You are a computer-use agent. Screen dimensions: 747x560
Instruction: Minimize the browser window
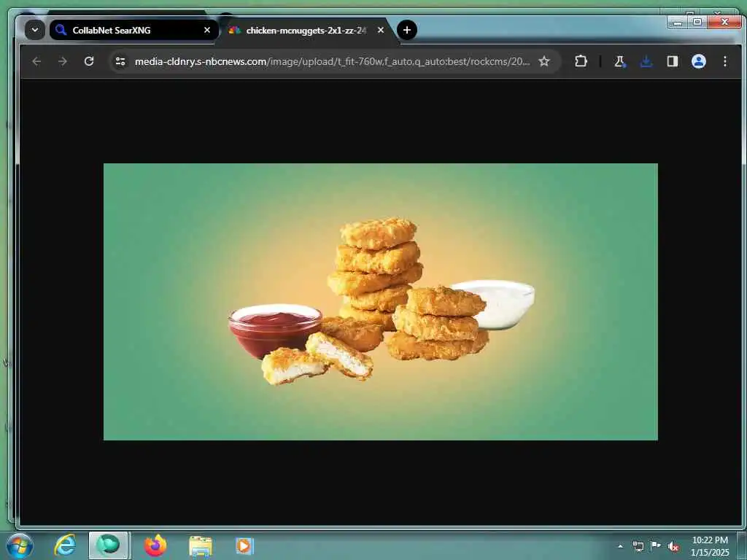tap(678, 22)
